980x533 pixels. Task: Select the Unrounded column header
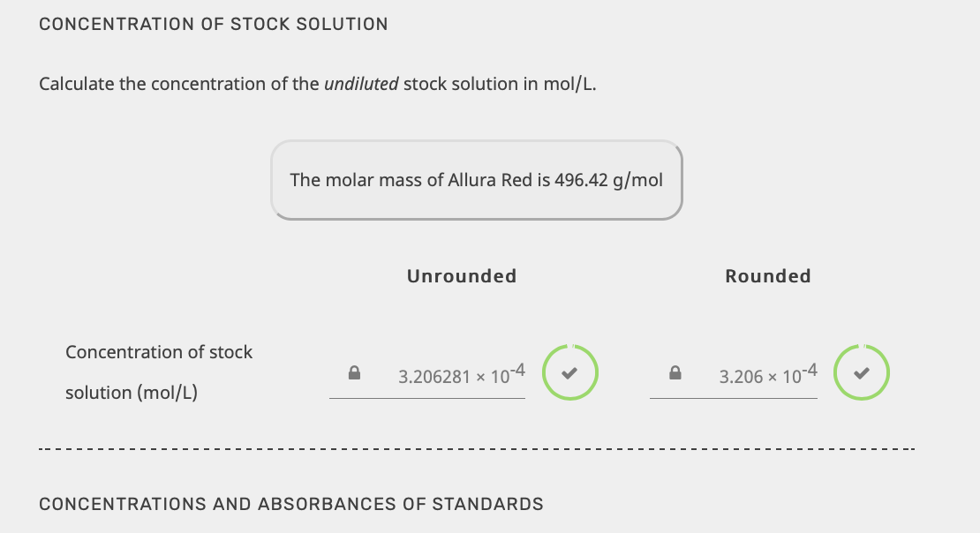461,275
